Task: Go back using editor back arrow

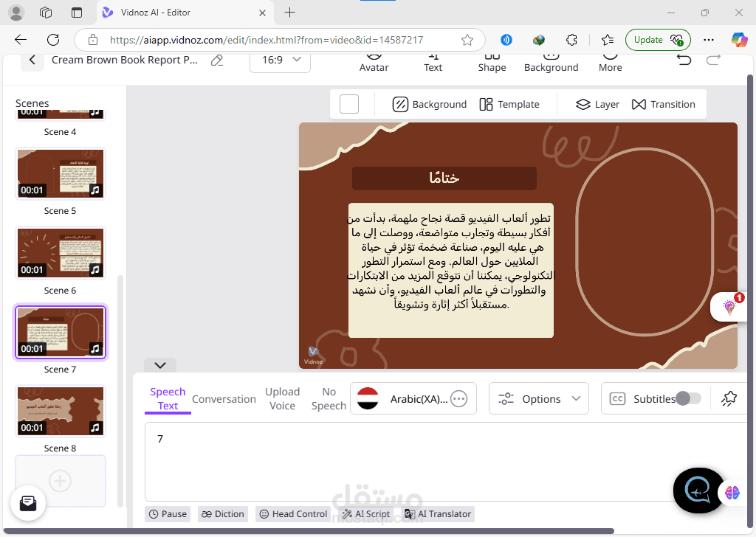Action: point(32,60)
